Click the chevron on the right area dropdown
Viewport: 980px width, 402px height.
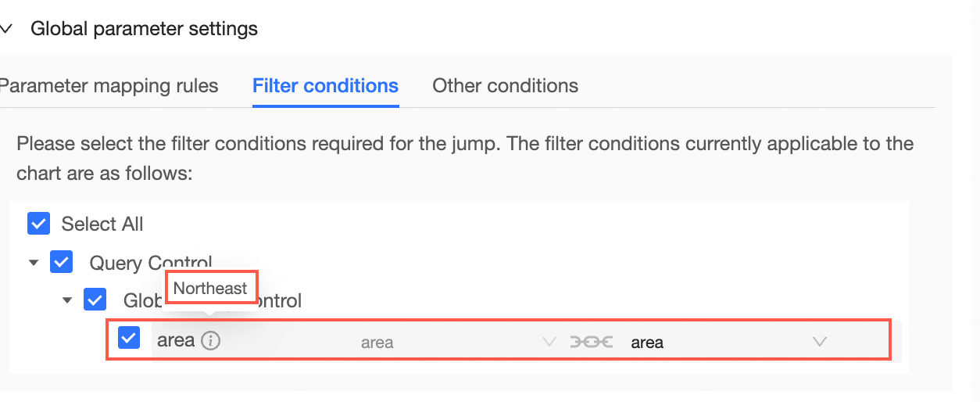819,342
